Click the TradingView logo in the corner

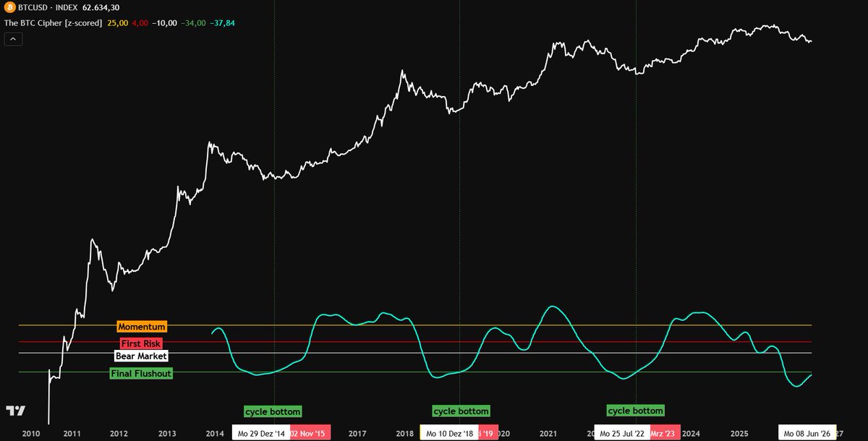coord(14,411)
